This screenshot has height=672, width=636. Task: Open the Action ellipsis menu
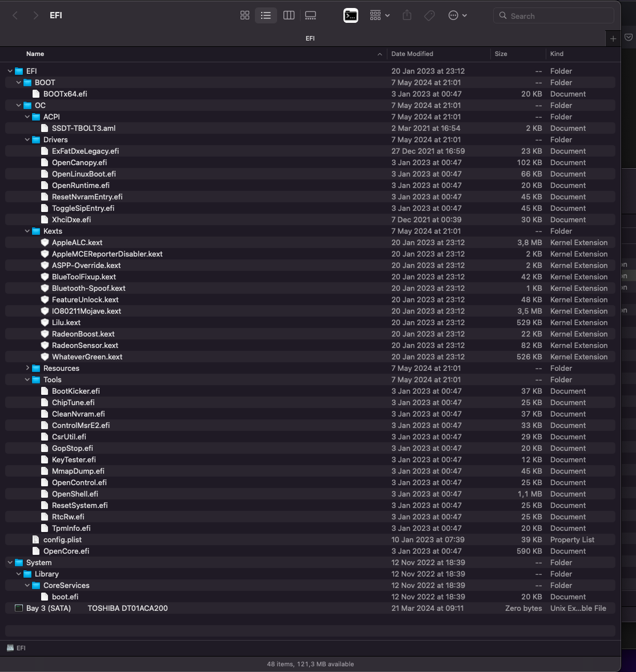tap(457, 15)
